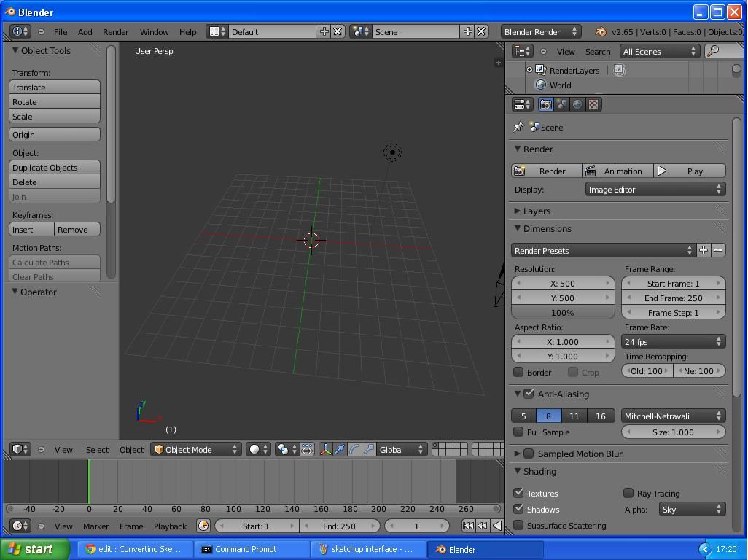The image size is (748, 560).
Task: Switch to the Texture properties tab
Action: pos(593,104)
